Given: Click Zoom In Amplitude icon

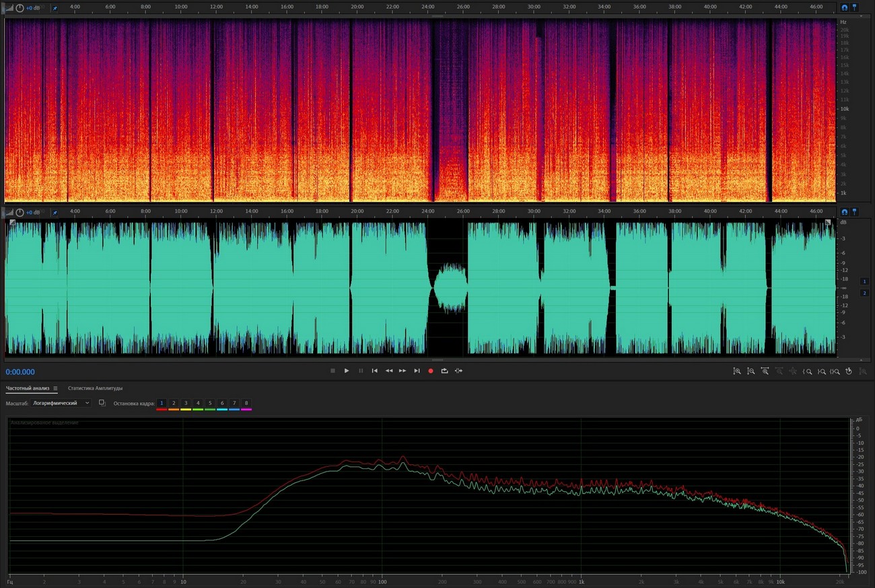Looking at the screenshot, I should click(x=737, y=371).
